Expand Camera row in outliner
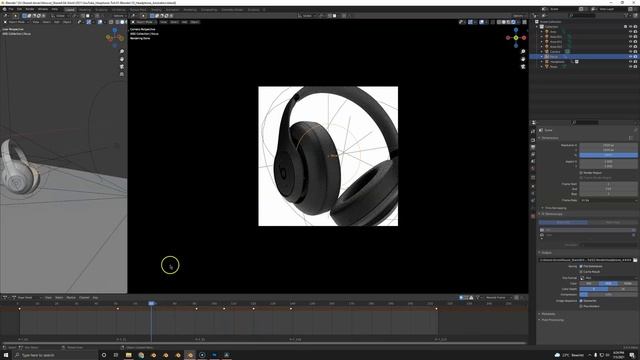The width and height of the screenshot is (640, 360). pos(542,52)
